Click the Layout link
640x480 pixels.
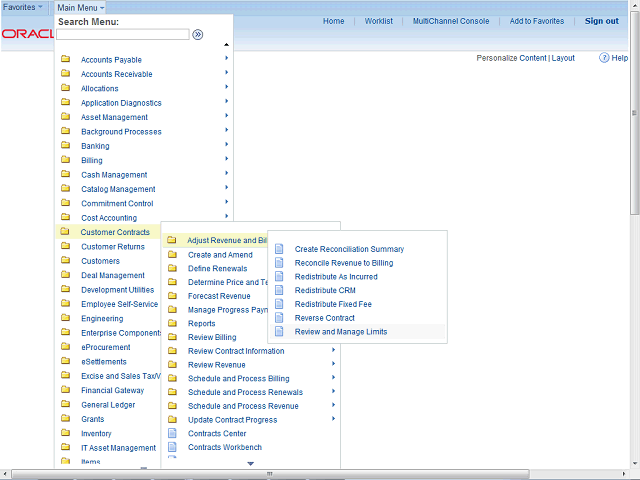coord(563,58)
